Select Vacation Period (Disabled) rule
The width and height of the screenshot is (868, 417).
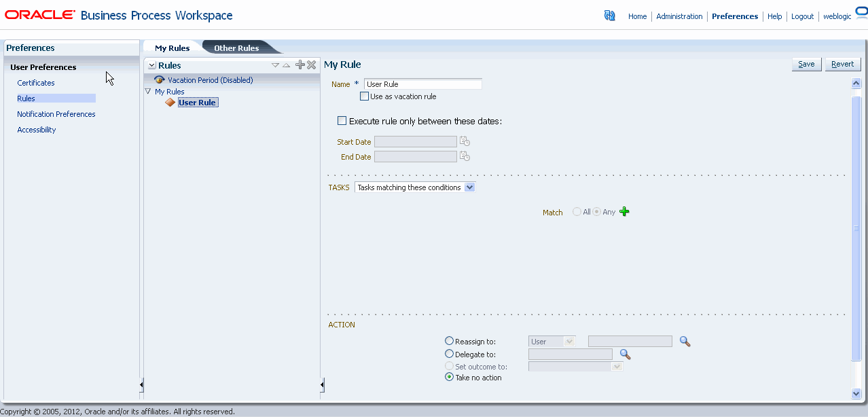click(x=211, y=80)
